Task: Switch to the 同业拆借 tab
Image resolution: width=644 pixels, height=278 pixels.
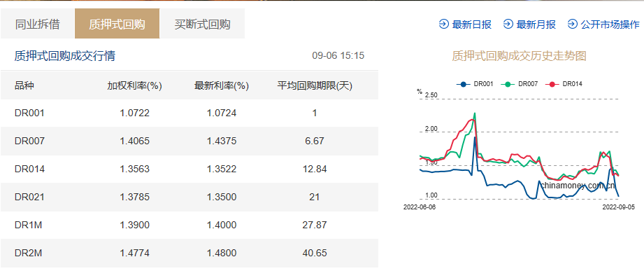Action: pyautogui.click(x=37, y=24)
